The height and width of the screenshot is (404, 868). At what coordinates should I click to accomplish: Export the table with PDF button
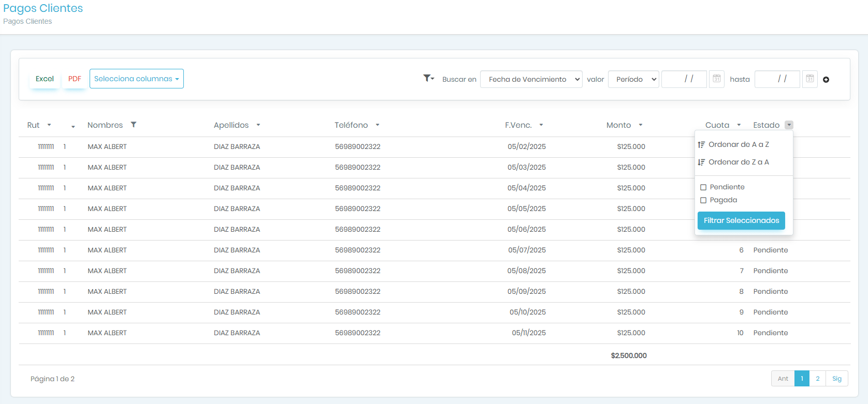(x=75, y=79)
